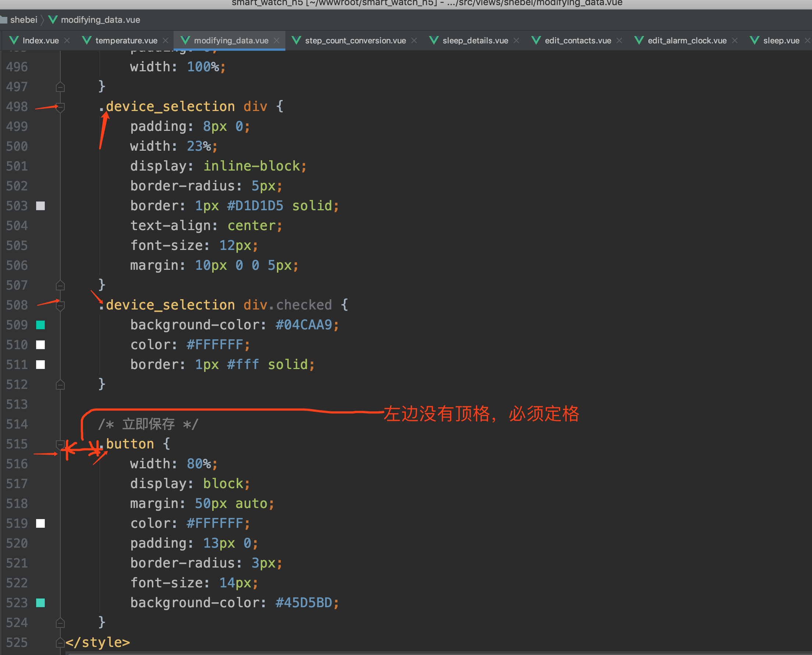Click the closing </style> tag
The width and height of the screenshot is (812, 655).
(x=98, y=643)
